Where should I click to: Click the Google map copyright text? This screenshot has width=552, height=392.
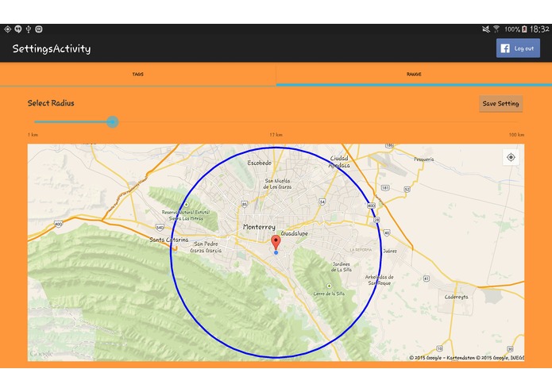point(466,358)
